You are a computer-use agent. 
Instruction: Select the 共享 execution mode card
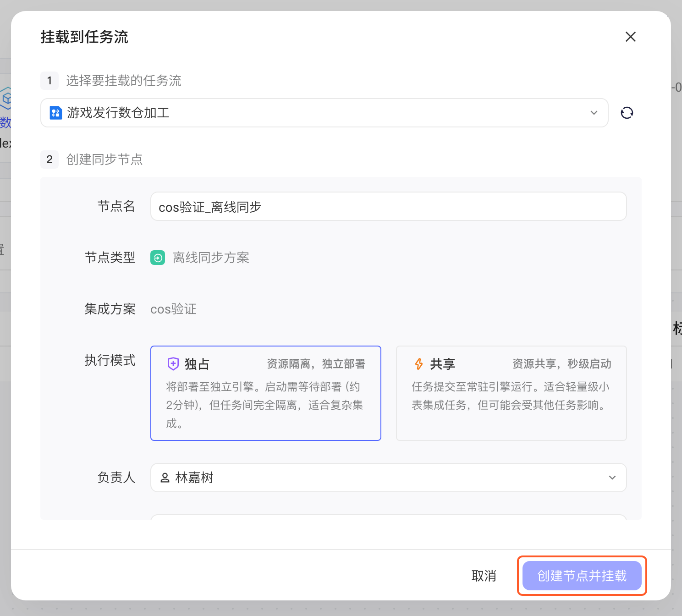[511, 393]
